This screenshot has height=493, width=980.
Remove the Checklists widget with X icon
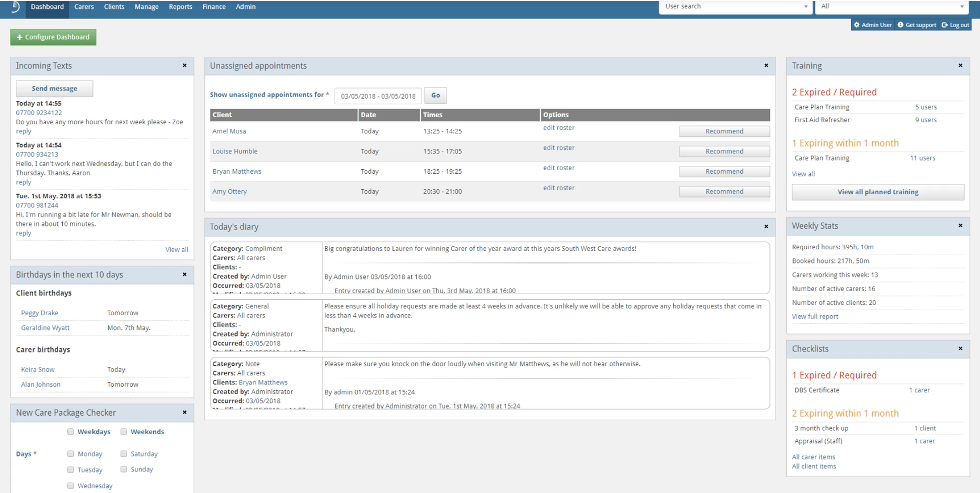[960, 348]
